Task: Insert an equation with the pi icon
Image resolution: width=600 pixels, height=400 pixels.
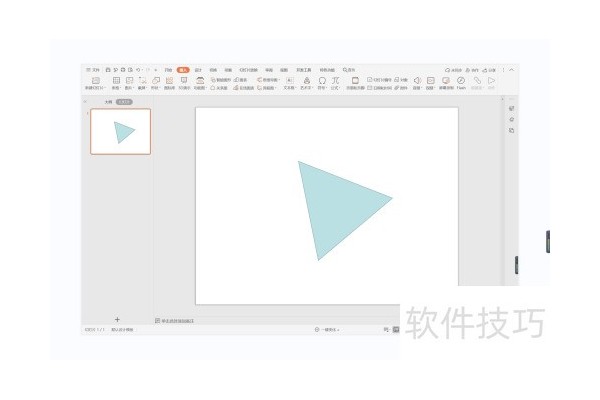Action: tap(336, 80)
